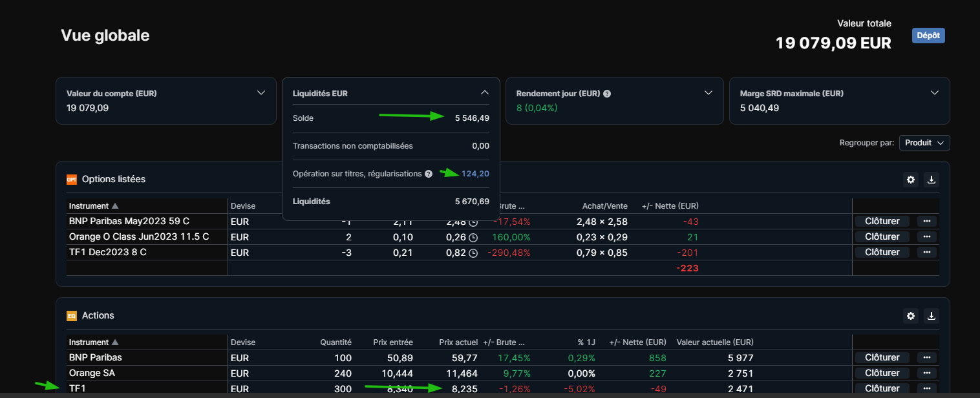The width and height of the screenshot is (980, 398).
Task: Click help icon beside Opération sur titres
Action: click(x=429, y=174)
